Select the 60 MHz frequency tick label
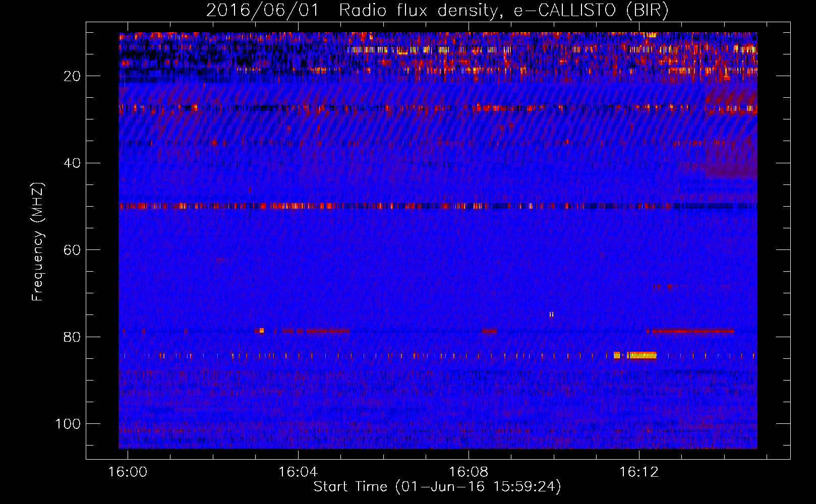This screenshot has height=504, width=816. click(72, 250)
